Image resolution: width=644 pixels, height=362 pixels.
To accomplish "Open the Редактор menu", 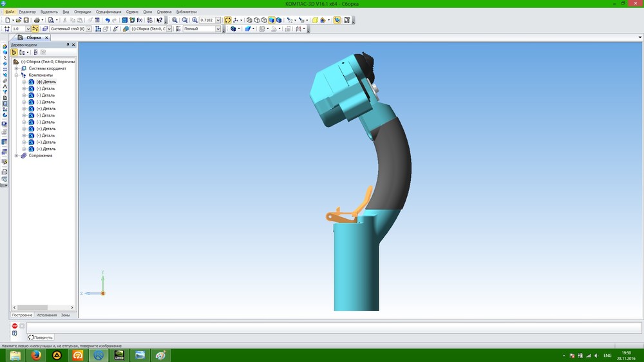I will pos(28,12).
